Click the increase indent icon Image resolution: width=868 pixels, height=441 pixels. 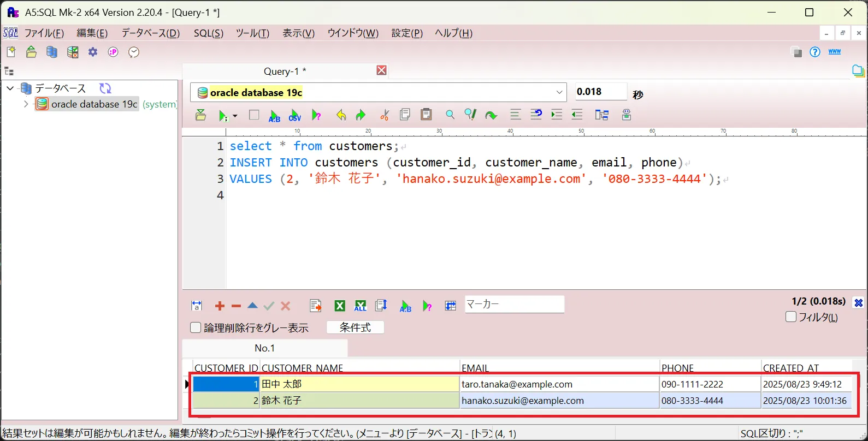click(x=557, y=115)
